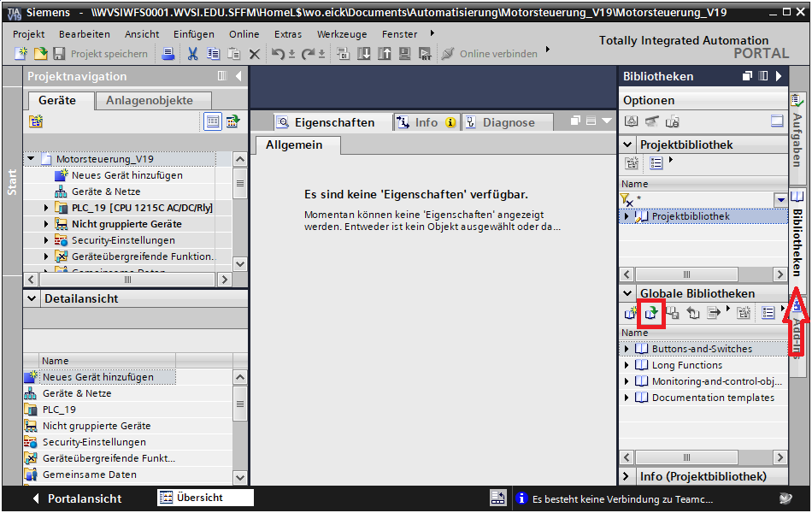Undo the last action

278,53
